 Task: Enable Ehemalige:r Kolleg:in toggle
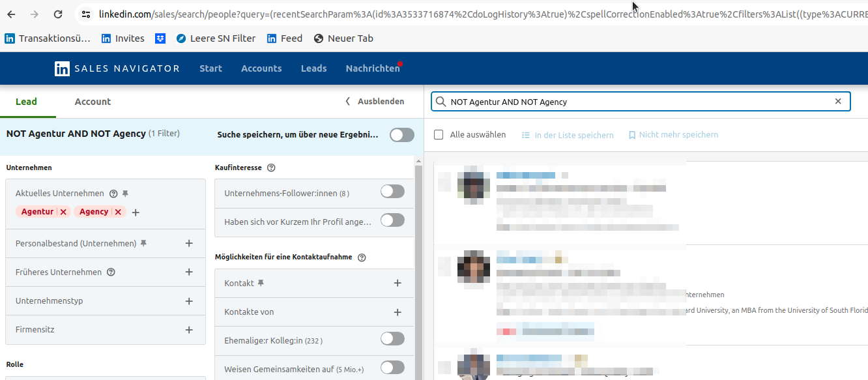click(x=392, y=339)
